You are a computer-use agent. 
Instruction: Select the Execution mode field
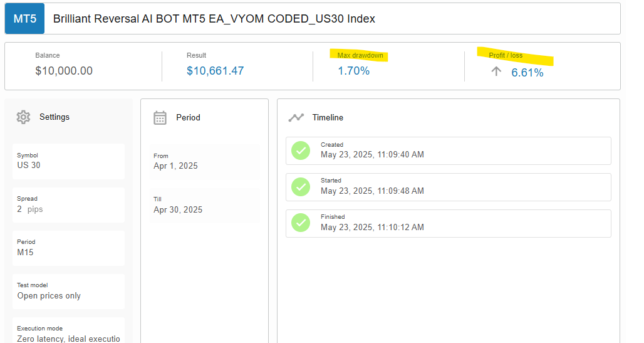pos(68,332)
